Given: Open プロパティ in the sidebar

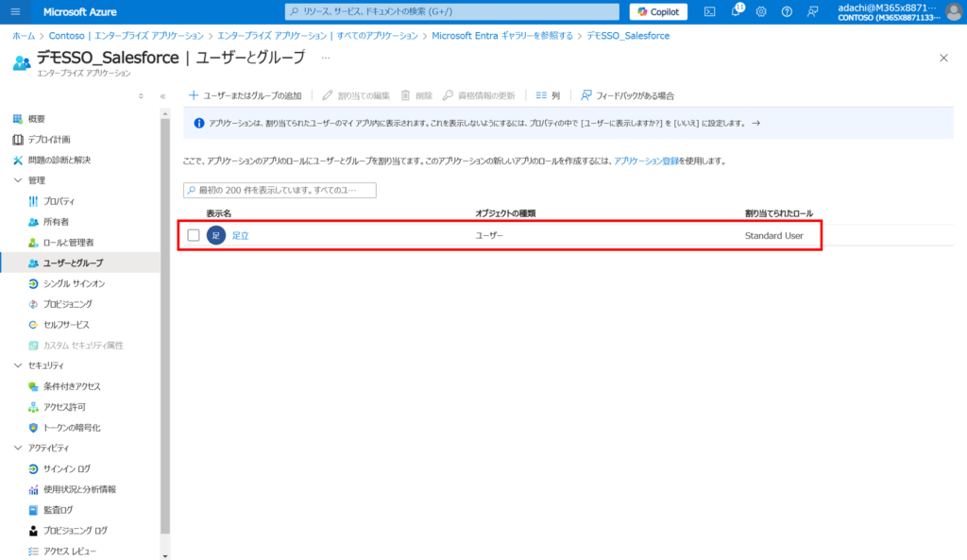Looking at the screenshot, I should (52, 201).
